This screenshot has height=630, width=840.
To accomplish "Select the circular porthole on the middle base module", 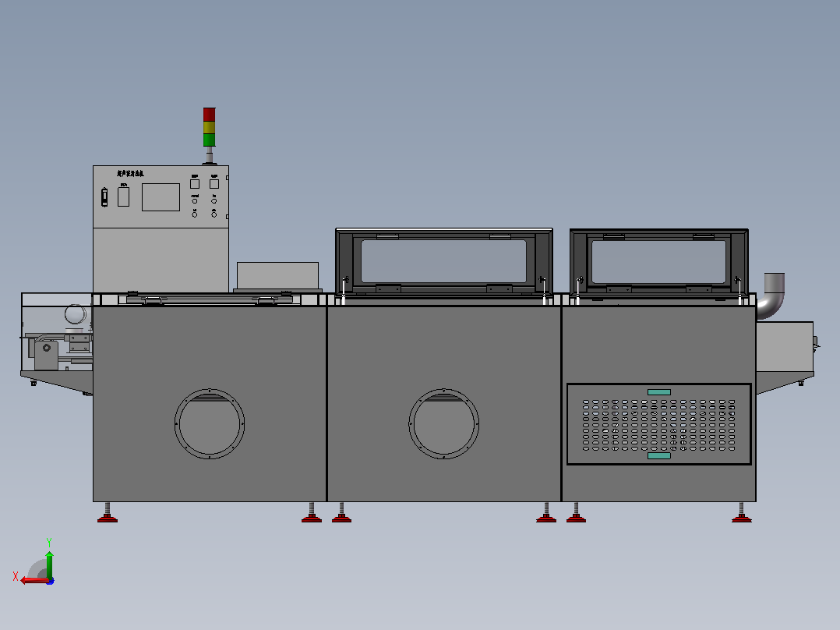I will 443,423.
